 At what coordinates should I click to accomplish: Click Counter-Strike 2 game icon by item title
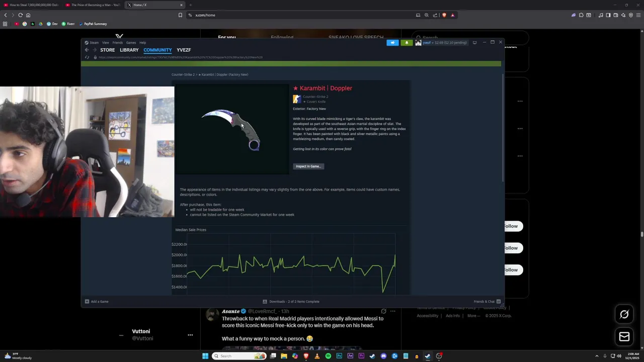(x=297, y=99)
